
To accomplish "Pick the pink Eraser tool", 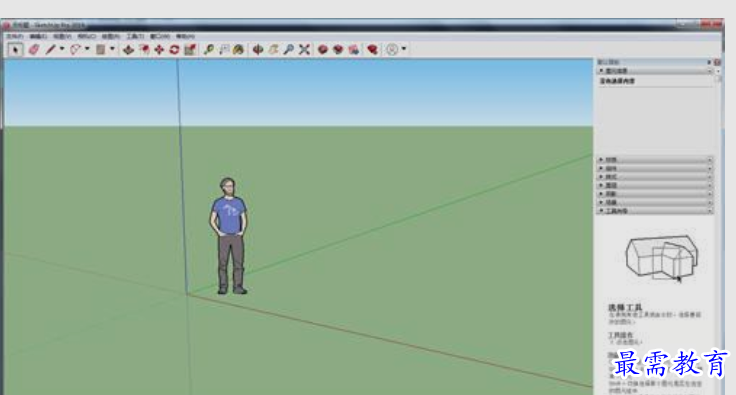I will [33, 49].
